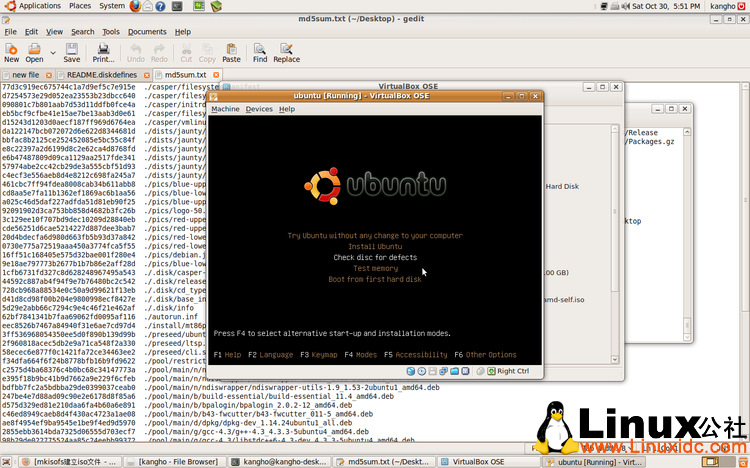Select 'Check disc for defects' boot option
Screen dimensions: 750x468
tap(375, 257)
